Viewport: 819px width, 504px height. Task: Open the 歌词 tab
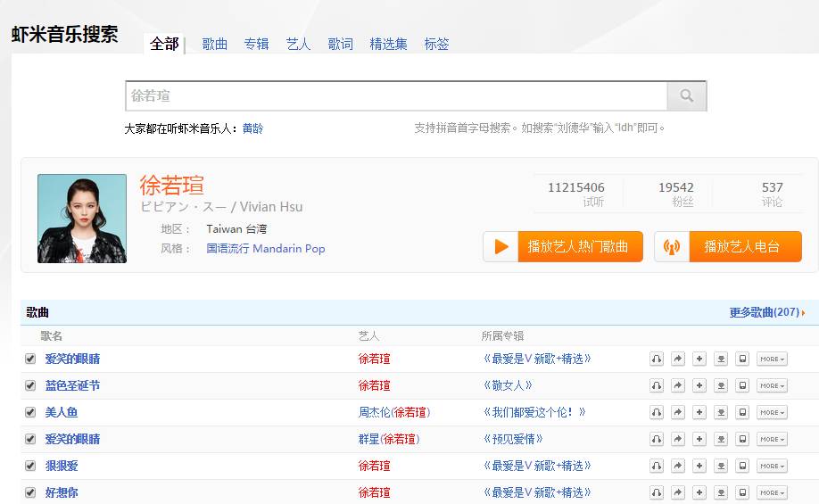click(x=341, y=44)
